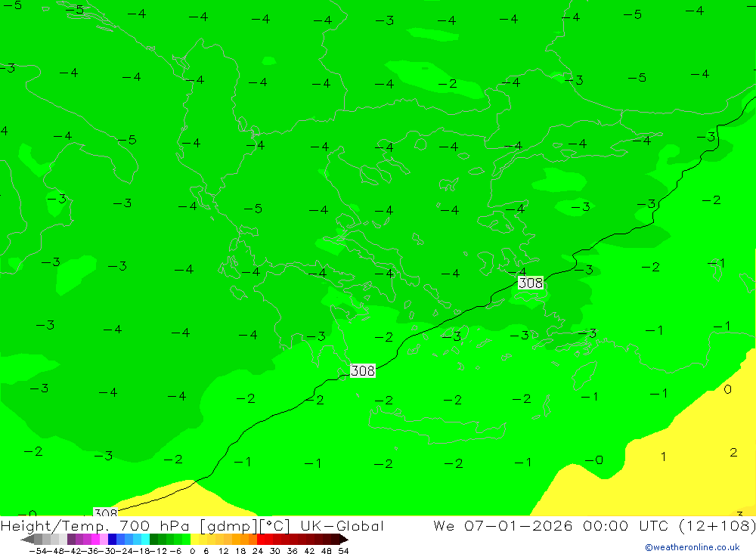756x554 pixels.
Task: Click the '54' color scale label
Action: click(x=343, y=551)
